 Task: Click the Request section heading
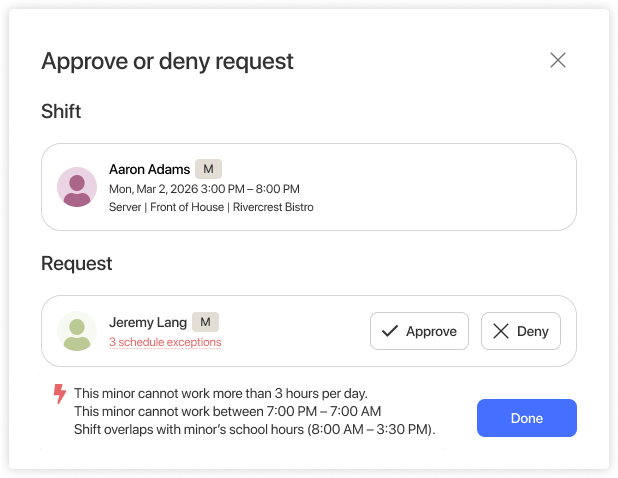[x=76, y=263]
